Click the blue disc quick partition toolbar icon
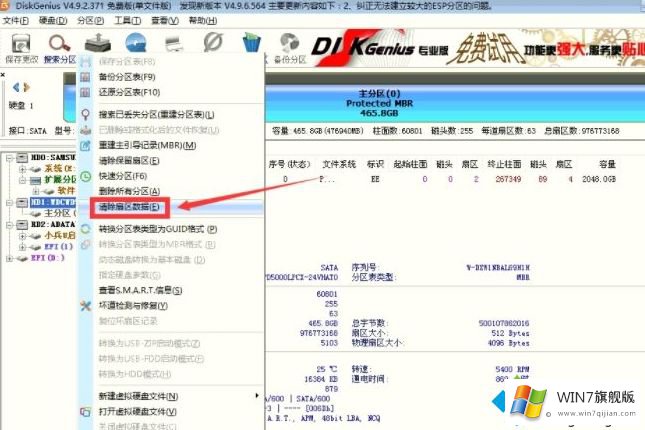 coord(136,43)
